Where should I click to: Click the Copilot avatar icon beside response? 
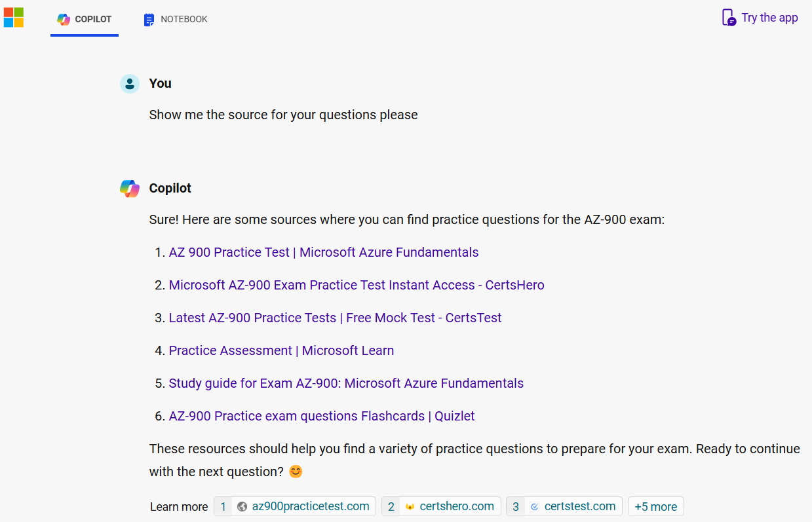click(x=130, y=189)
